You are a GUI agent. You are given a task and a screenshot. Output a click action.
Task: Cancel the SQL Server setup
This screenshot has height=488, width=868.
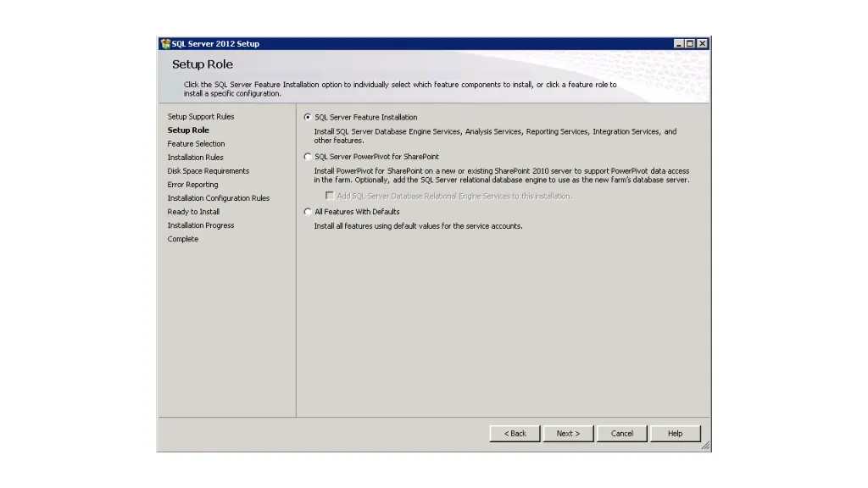coord(622,434)
